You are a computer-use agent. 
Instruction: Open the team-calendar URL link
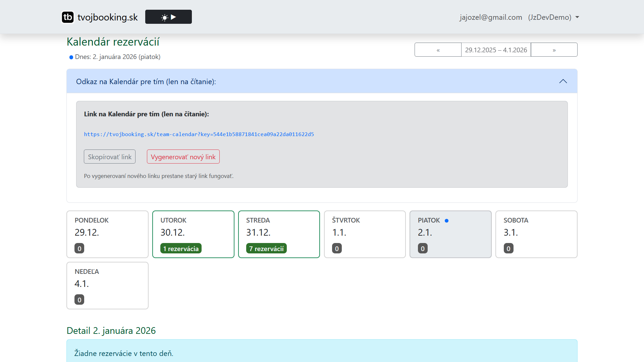tap(199, 134)
